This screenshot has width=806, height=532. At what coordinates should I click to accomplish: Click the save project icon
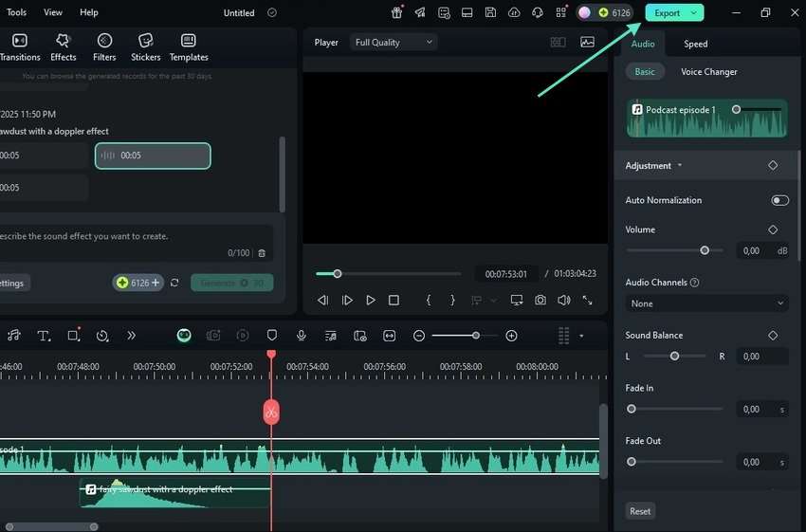[x=490, y=13]
